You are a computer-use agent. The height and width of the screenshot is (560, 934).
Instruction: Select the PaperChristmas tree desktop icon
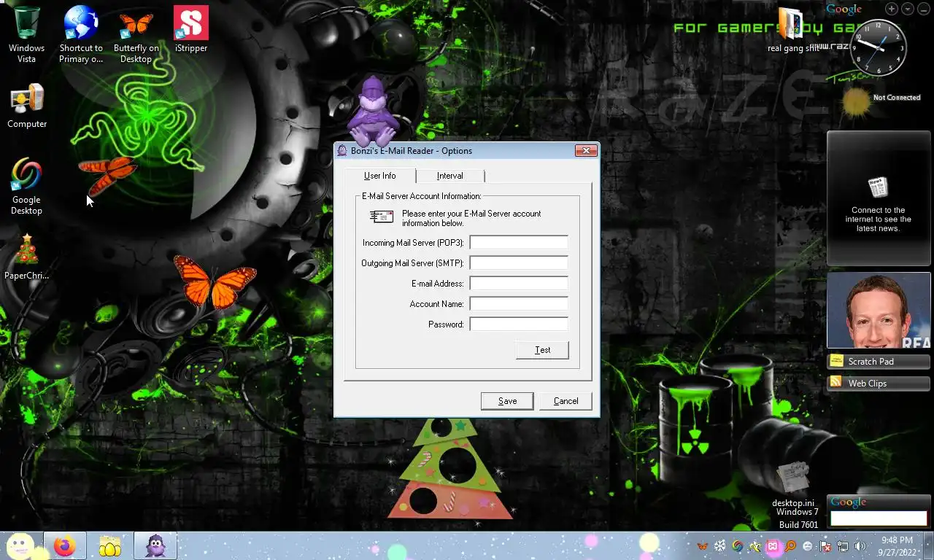(26, 257)
